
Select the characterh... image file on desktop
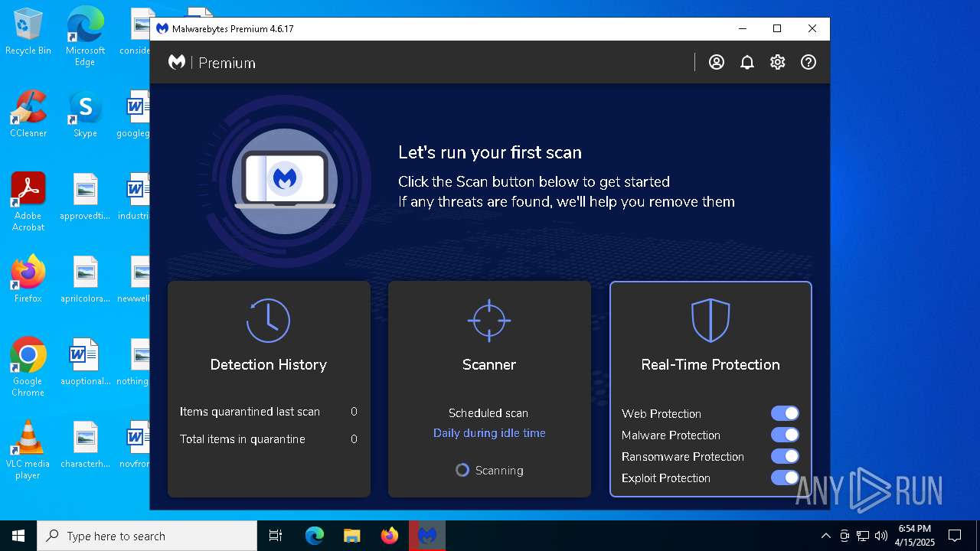(x=85, y=445)
